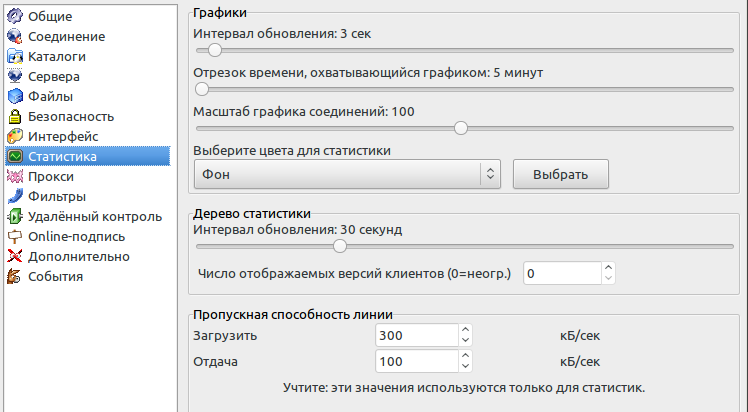The image size is (748, 412).
Task: Click the Выберите цвета для статистики label
Action: point(292,151)
